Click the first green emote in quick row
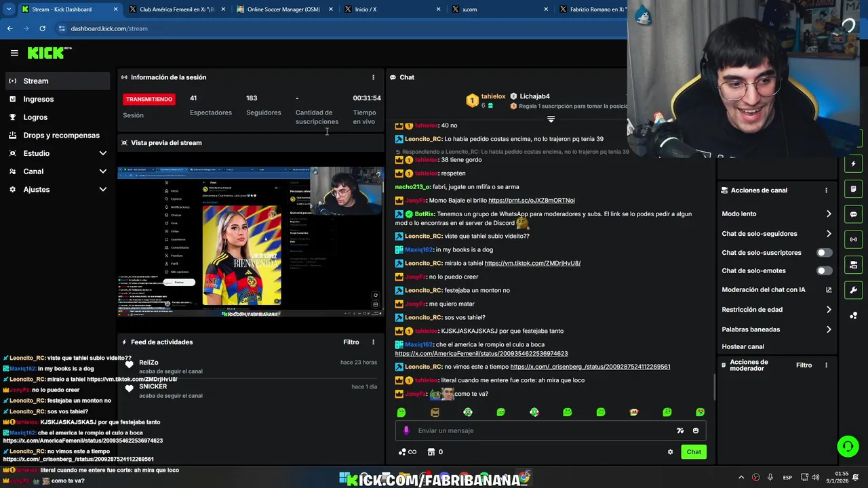Image resolution: width=868 pixels, height=488 pixels. (x=401, y=412)
